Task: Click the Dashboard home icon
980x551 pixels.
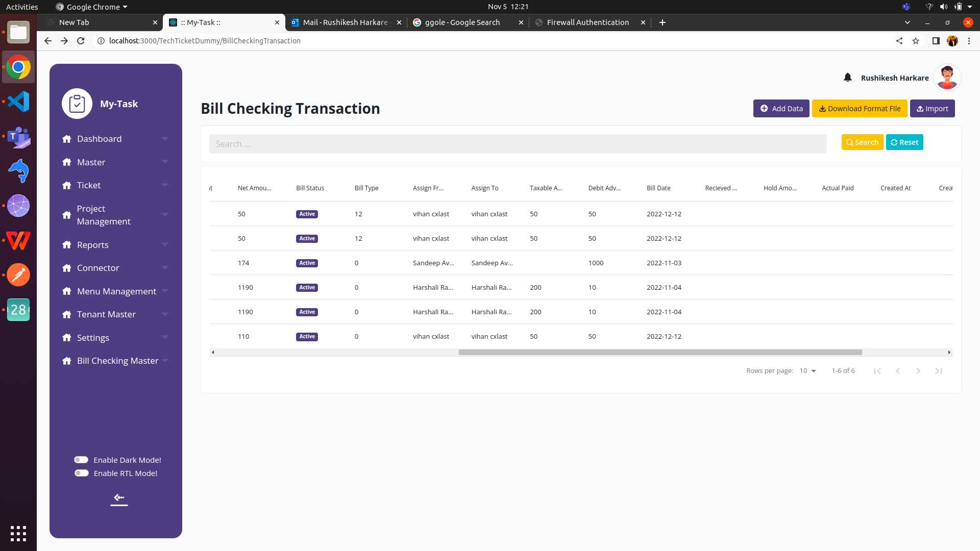Action: coord(66,139)
